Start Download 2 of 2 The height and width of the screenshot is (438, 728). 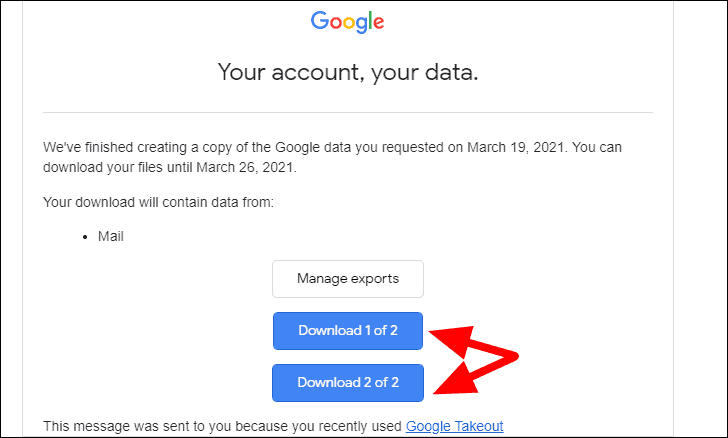click(x=348, y=383)
